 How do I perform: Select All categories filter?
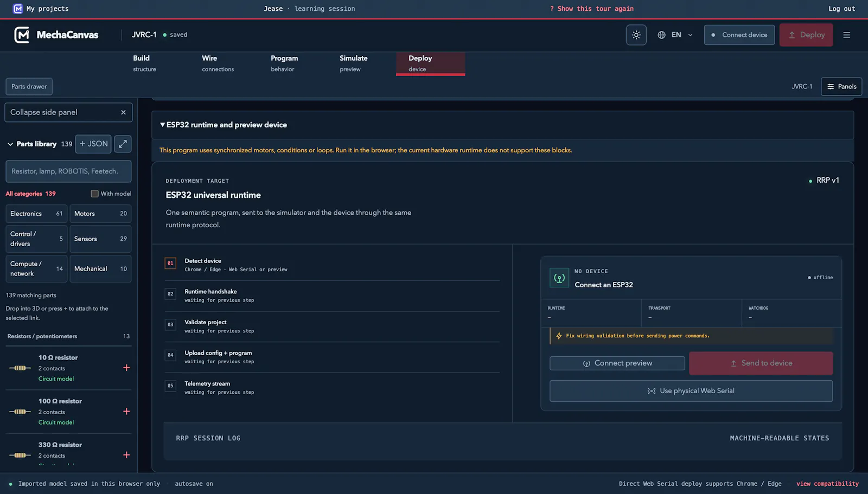[x=30, y=194]
